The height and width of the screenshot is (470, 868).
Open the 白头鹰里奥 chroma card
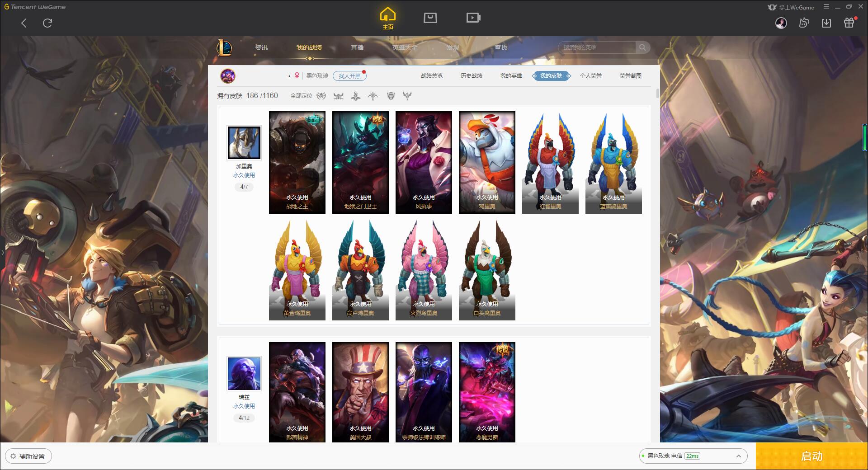point(487,269)
